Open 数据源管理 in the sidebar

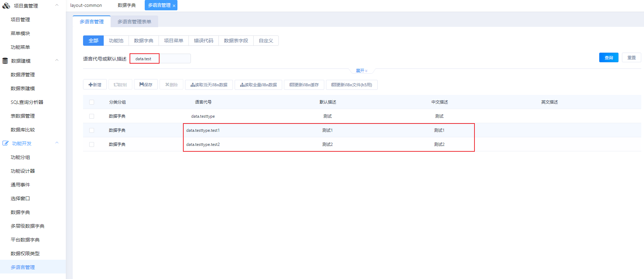pos(23,75)
